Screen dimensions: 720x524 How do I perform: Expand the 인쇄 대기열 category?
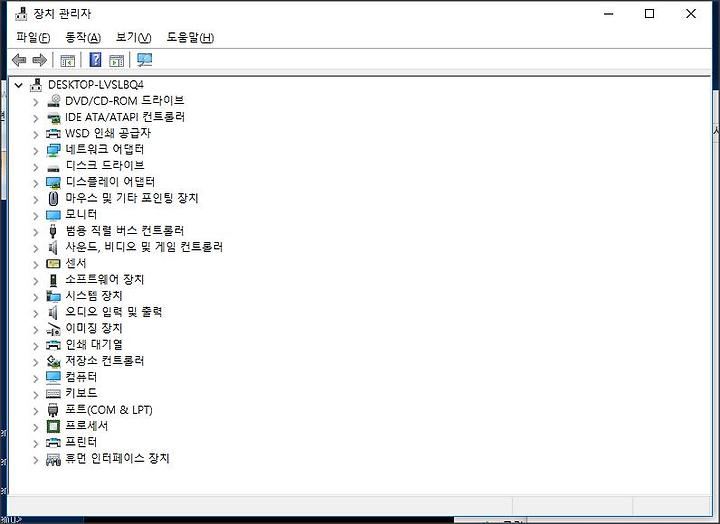(36, 346)
